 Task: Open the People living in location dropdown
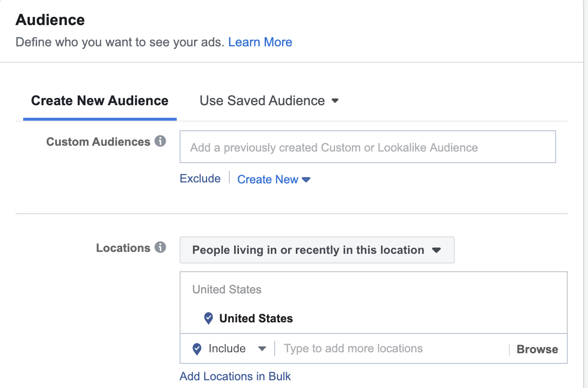(317, 250)
